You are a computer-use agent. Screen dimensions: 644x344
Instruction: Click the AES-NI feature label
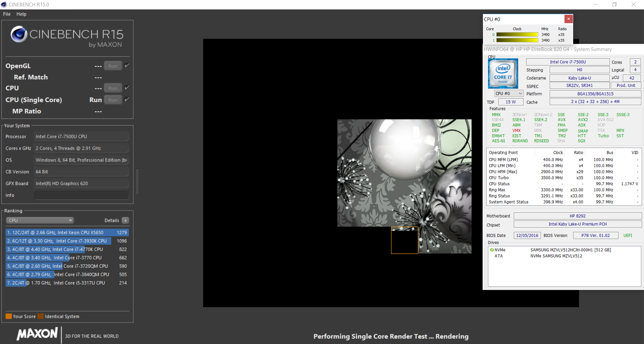pyautogui.click(x=498, y=141)
